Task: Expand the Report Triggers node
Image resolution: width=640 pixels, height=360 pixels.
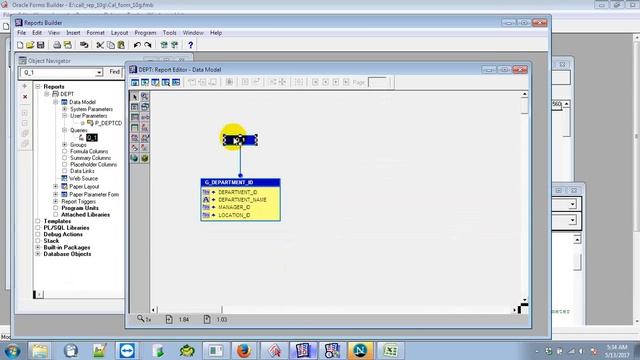Action: click(x=56, y=201)
